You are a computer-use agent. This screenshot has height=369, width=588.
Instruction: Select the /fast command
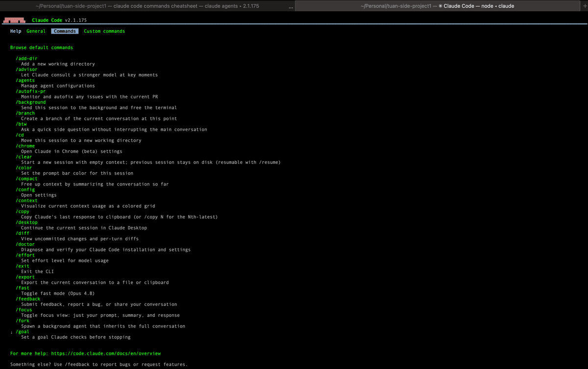pos(23,288)
